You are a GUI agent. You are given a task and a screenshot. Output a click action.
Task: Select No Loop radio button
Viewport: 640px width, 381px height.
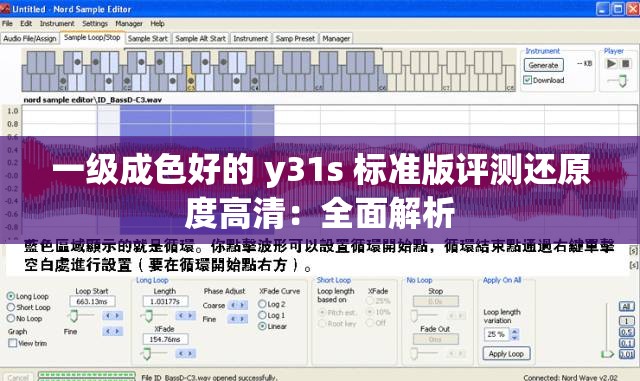11,318
